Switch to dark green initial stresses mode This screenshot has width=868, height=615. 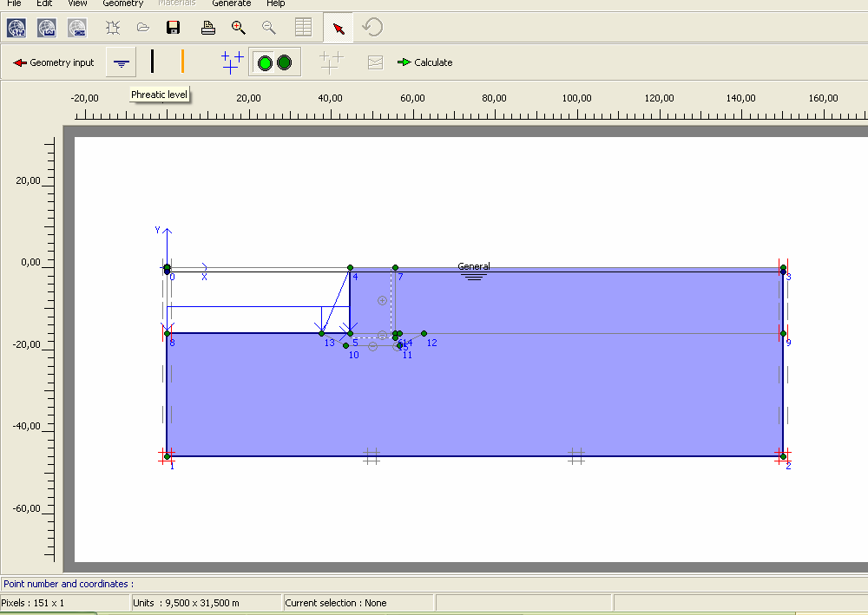(284, 62)
